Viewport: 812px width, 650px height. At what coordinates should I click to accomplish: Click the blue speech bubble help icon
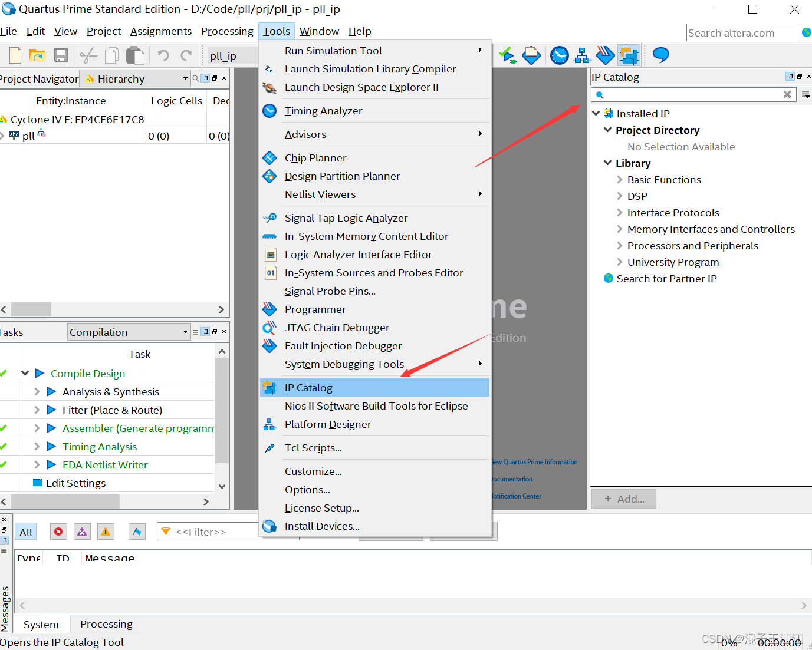coord(660,55)
